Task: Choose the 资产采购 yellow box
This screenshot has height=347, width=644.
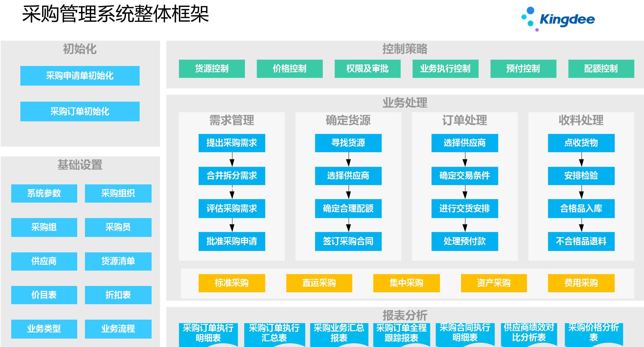Action: click(x=494, y=283)
